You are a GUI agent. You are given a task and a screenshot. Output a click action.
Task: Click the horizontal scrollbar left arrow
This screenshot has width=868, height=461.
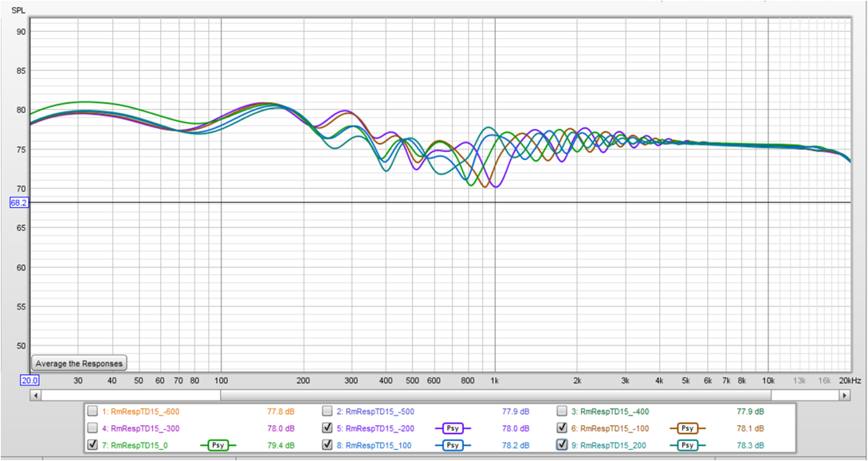35,395
